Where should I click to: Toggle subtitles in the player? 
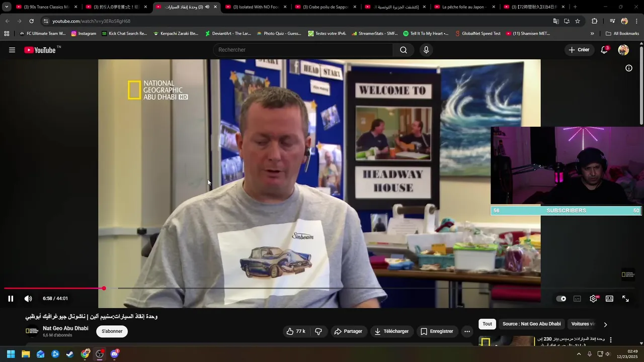pyautogui.click(x=577, y=299)
